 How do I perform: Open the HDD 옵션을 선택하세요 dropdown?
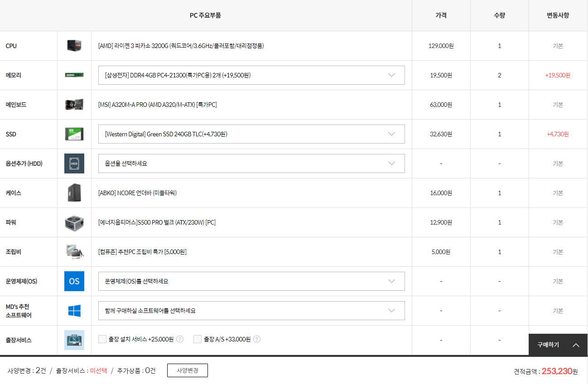pos(251,163)
